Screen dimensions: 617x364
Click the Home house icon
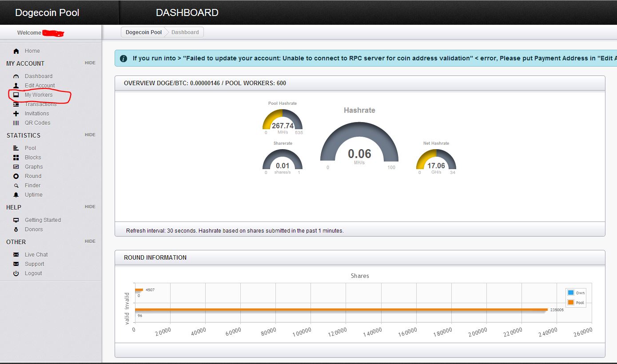tap(16, 51)
